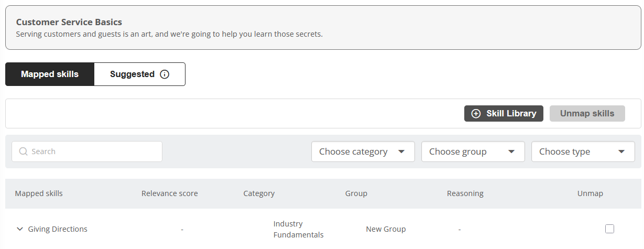The width and height of the screenshot is (644, 249).
Task: Switch to the Mapped skills tab
Action: 50,74
